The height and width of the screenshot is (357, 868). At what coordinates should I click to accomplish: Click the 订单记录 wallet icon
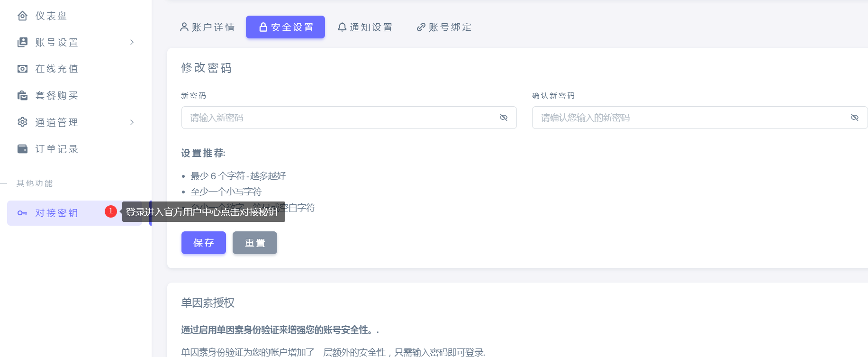[22, 149]
